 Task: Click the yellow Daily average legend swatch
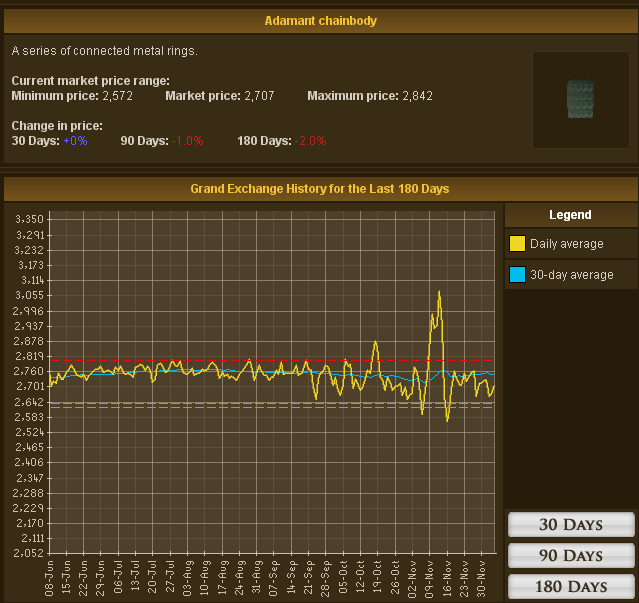(517, 244)
